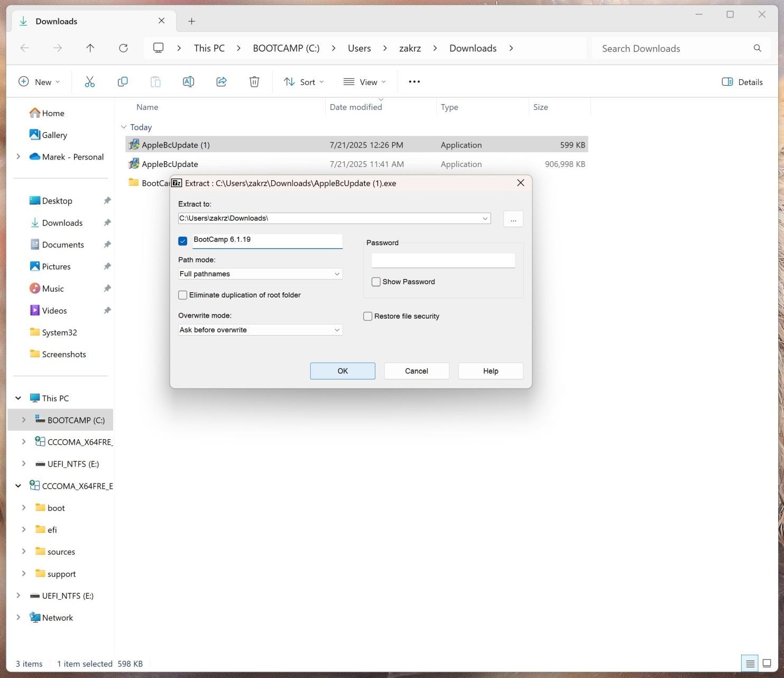Click the Downloads breadcrumb segment

473,48
